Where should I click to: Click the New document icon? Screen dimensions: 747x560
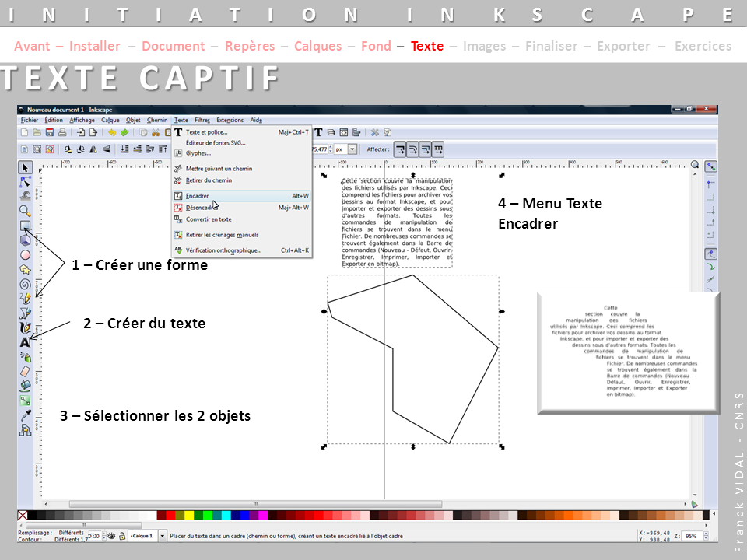point(24,132)
